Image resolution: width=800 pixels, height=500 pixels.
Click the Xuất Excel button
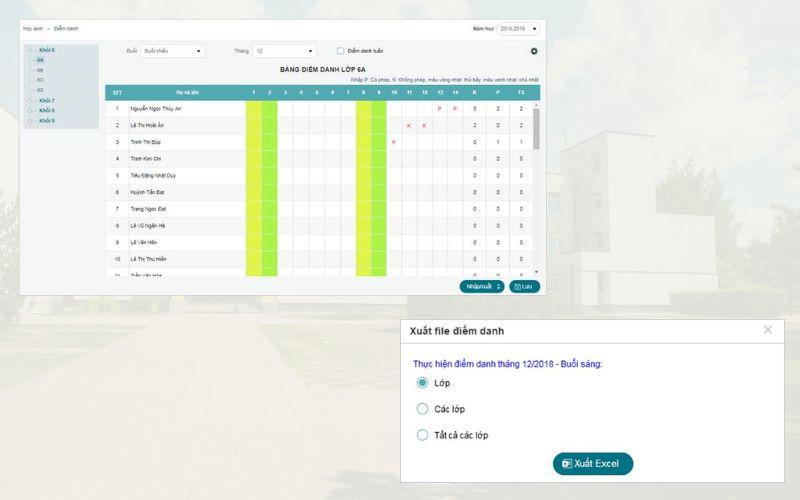tap(593, 464)
